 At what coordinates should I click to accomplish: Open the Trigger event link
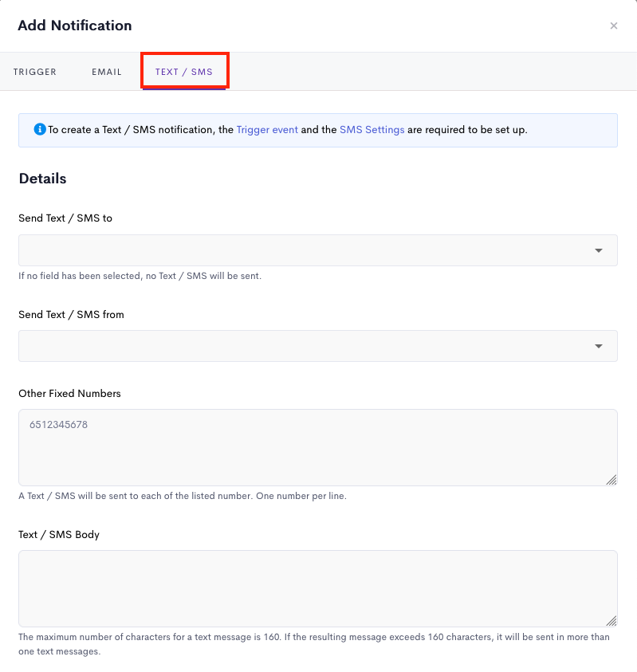(x=267, y=130)
